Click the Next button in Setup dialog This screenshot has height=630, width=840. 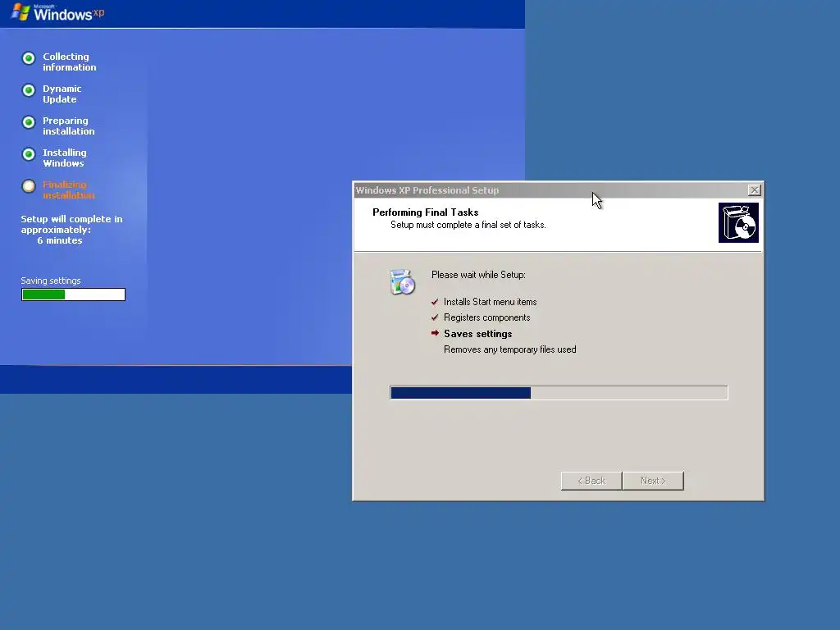[653, 481]
